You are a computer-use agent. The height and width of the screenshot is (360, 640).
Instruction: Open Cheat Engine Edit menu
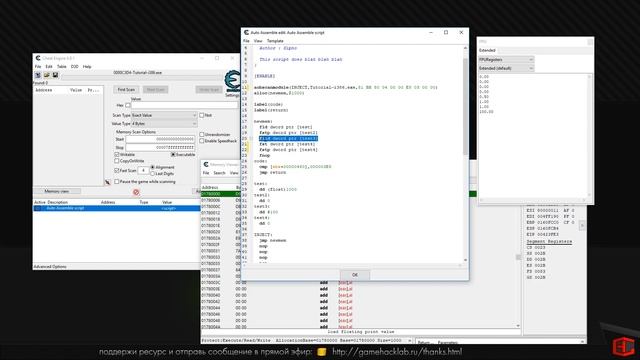(x=49, y=67)
